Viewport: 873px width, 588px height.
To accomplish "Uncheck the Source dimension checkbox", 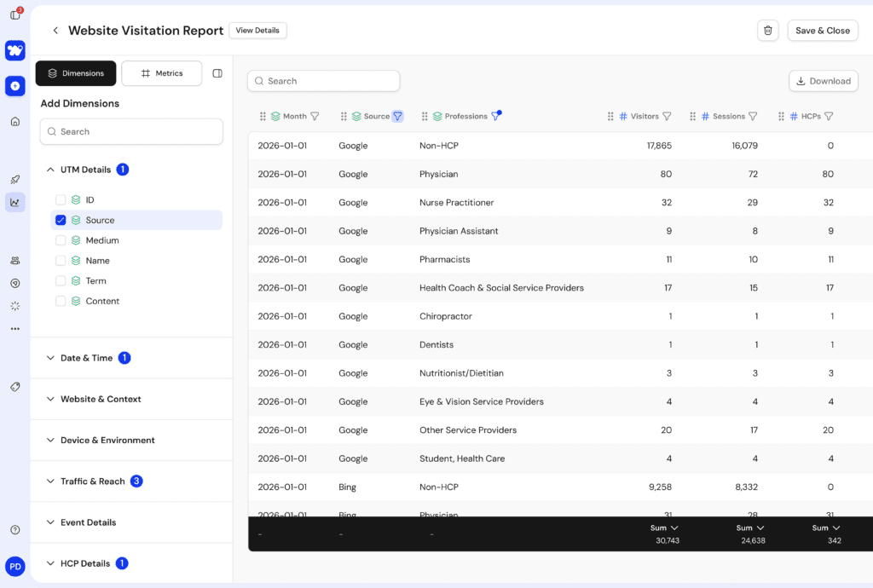I will [x=61, y=220].
